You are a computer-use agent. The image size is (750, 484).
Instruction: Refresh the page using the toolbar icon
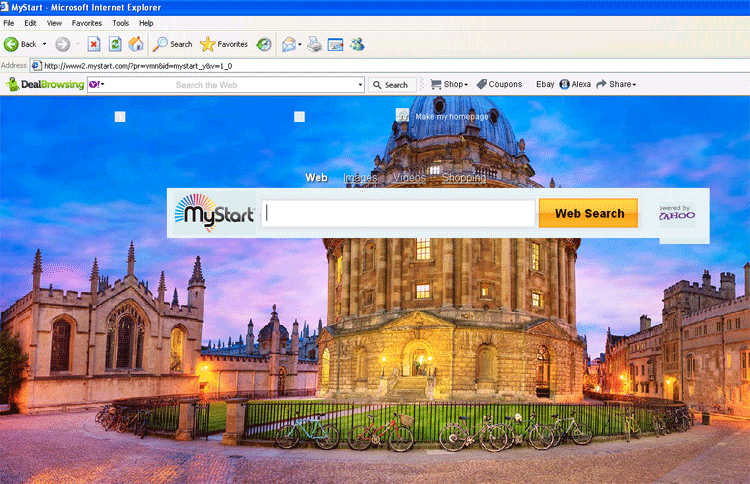click(115, 44)
